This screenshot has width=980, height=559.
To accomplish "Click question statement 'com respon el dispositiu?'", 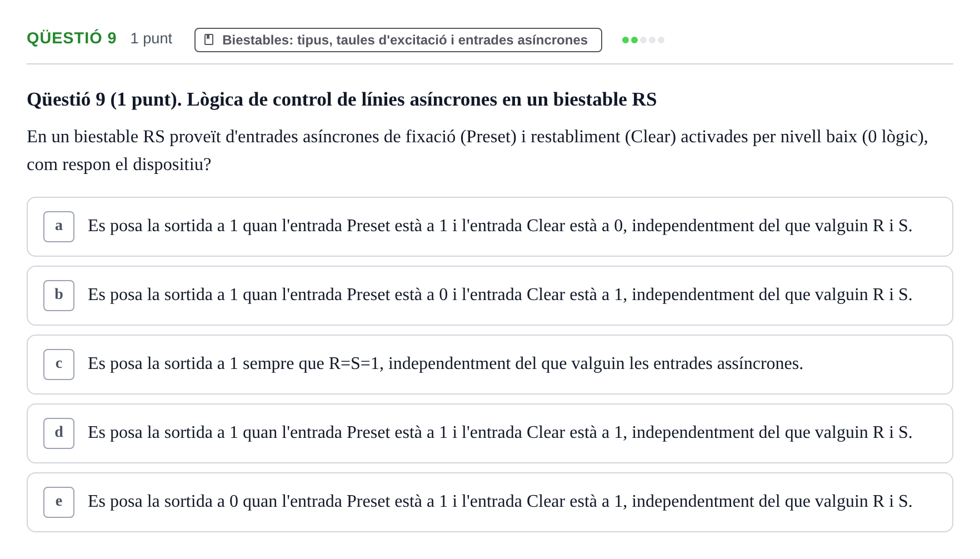I will (x=119, y=164).
